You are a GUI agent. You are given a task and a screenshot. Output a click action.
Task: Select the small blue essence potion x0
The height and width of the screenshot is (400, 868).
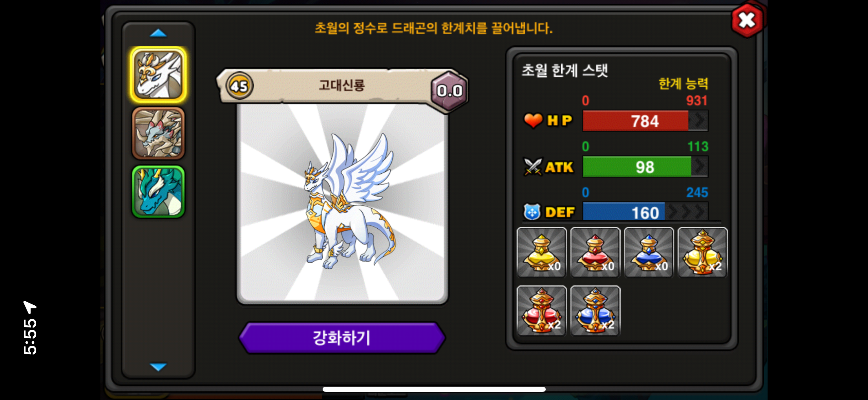(x=649, y=252)
